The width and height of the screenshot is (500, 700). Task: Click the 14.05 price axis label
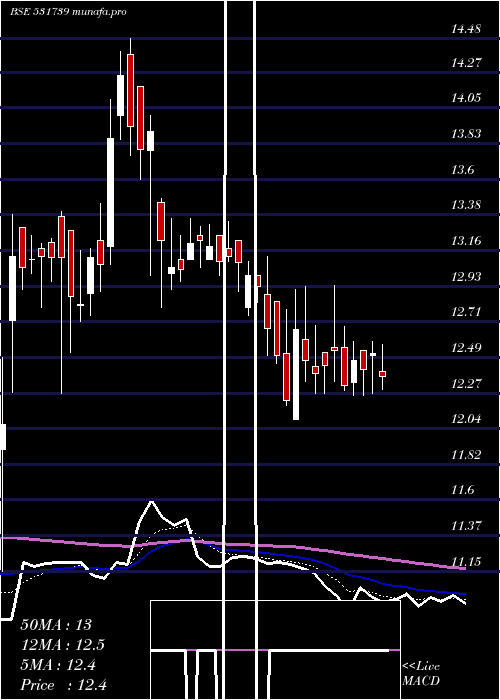click(x=466, y=98)
